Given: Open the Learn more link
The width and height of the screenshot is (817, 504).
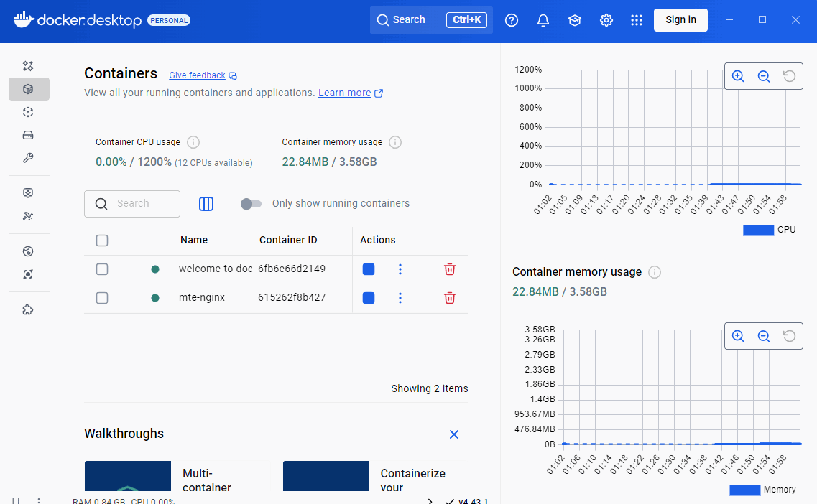Looking at the screenshot, I should point(345,93).
